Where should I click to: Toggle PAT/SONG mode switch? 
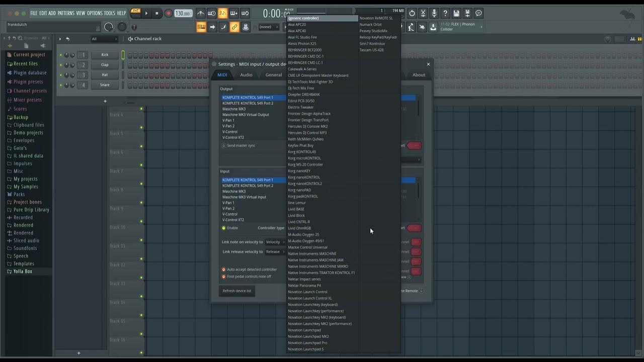[135, 13]
